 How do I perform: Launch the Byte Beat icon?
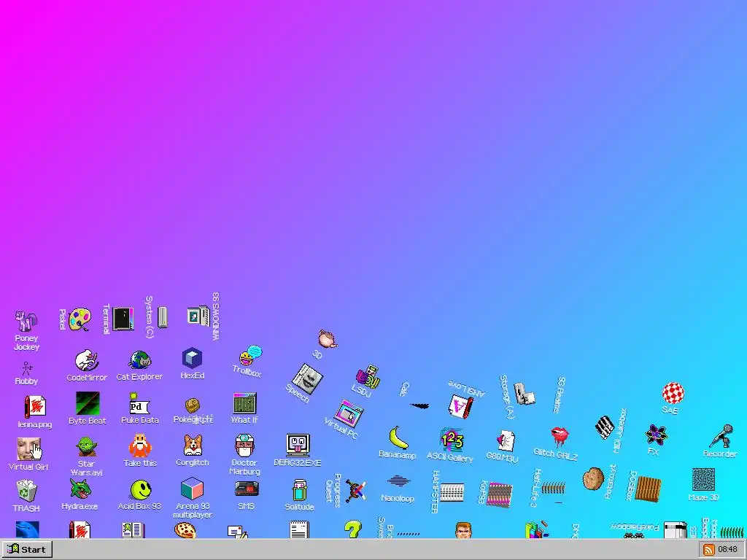click(88, 403)
